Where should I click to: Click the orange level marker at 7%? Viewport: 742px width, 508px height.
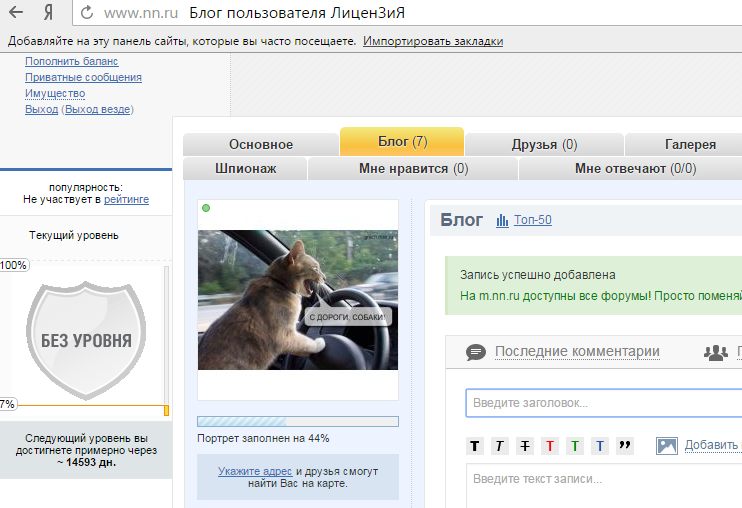(166, 410)
